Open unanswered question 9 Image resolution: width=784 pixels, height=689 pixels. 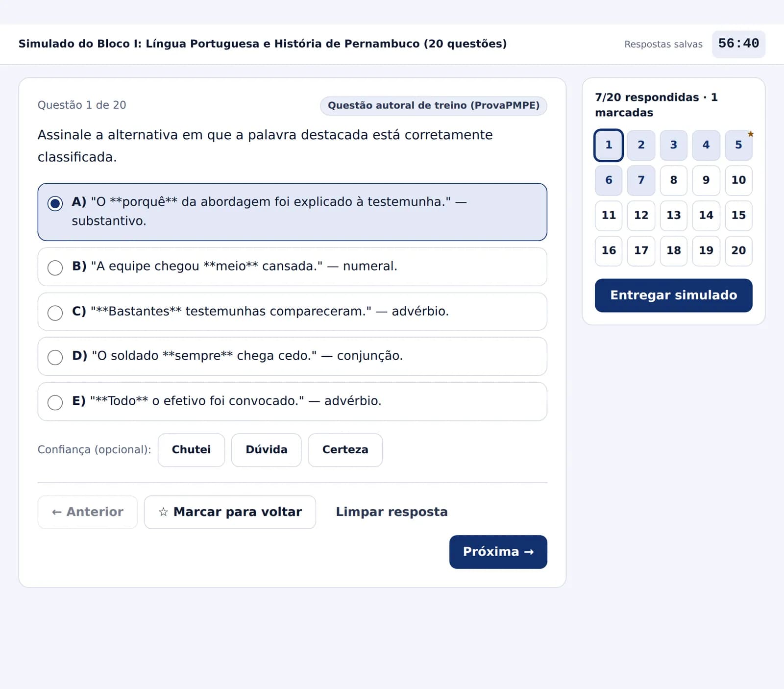point(706,180)
